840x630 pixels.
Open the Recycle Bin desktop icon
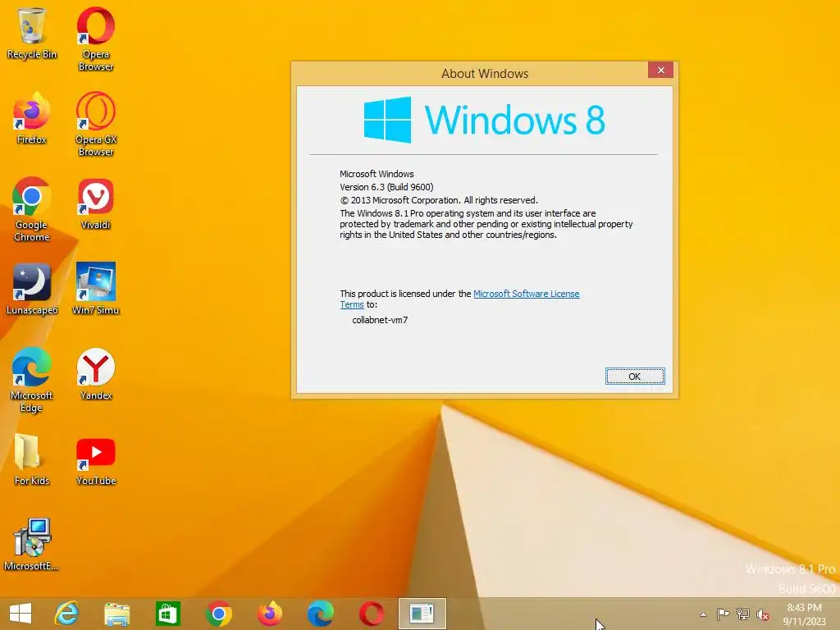point(32,33)
